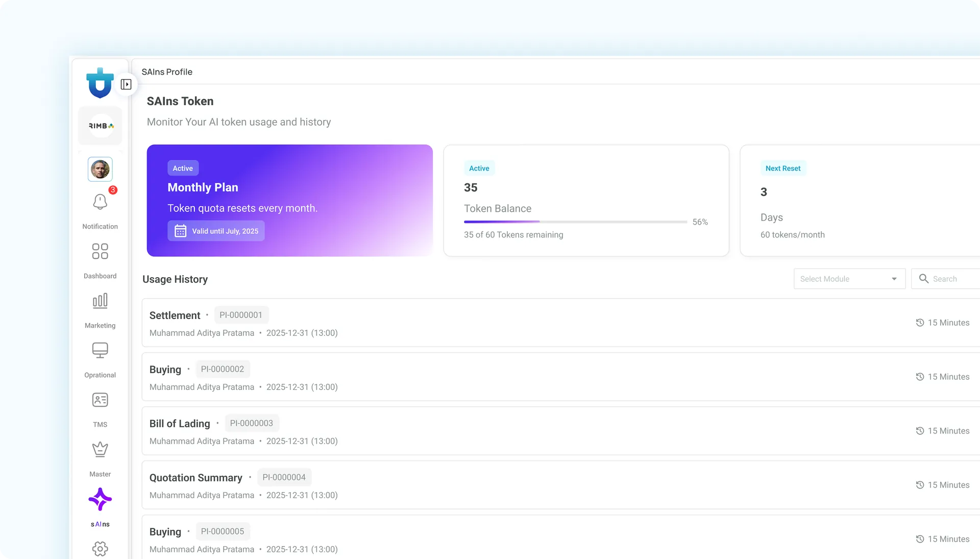The width and height of the screenshot is (980, 559).
Task: Click the PI-0000003 tag
Action: point(252,423)
